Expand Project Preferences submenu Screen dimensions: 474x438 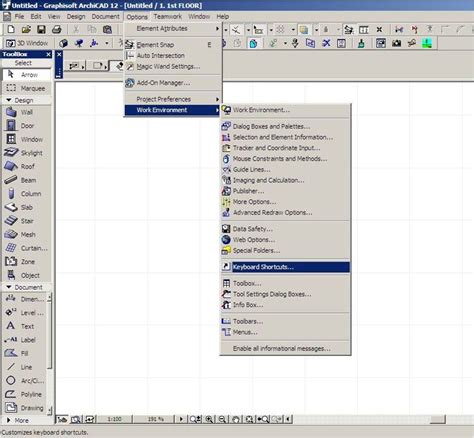(173, 99)
